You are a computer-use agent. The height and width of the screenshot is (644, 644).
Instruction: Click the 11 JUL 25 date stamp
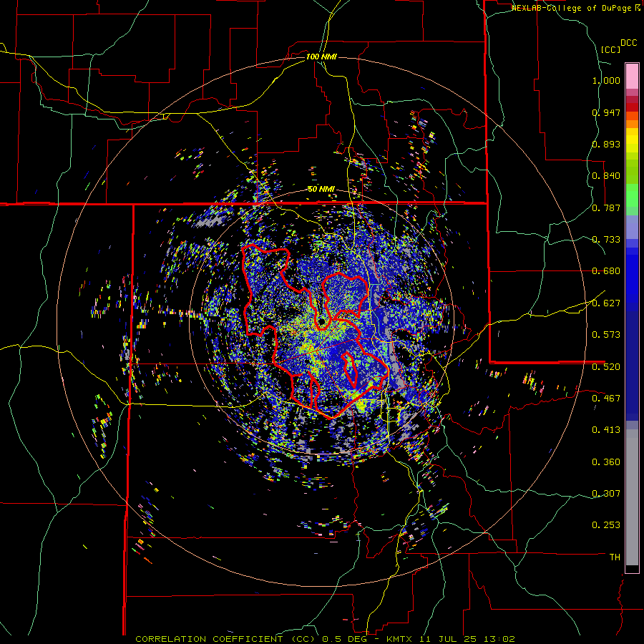pos(448,639)
